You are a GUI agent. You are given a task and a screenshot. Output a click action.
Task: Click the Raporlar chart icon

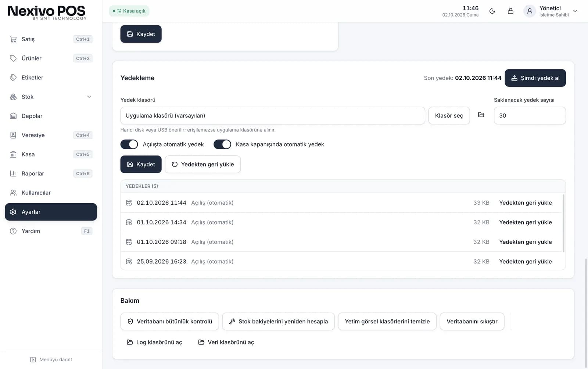click(13, 173)
